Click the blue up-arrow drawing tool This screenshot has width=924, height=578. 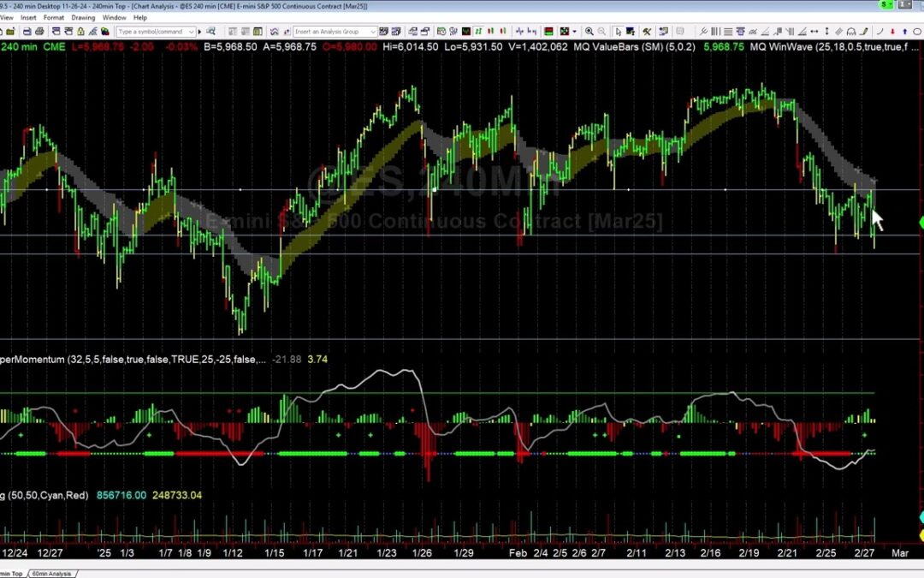tap(905, 31)
